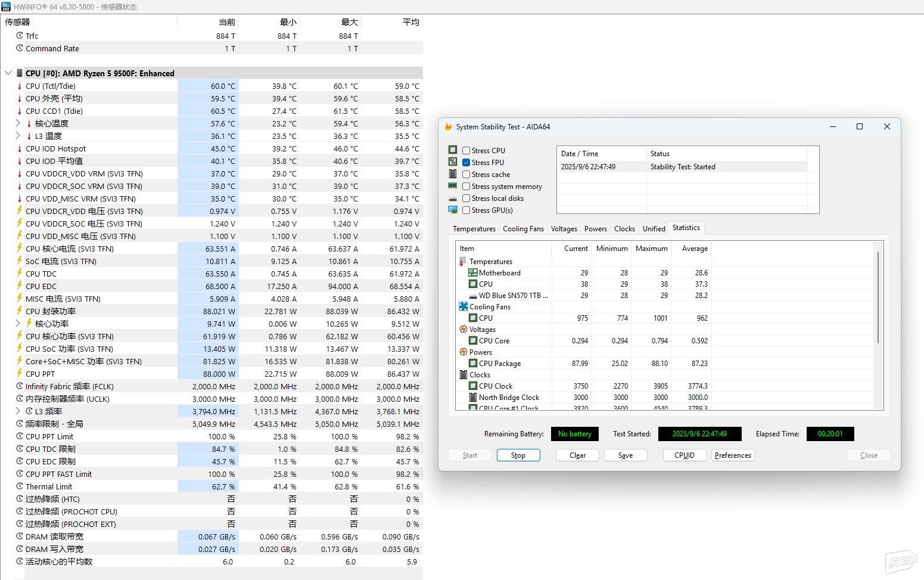
Task: Click the disk drive icon beside Stress local disks
Action: click(453, 198)
